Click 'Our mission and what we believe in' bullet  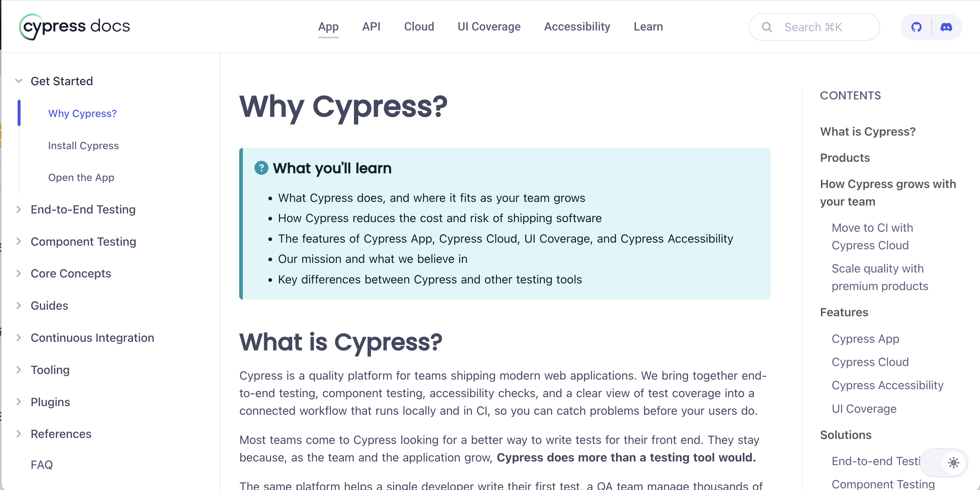[x=373, y=259]
